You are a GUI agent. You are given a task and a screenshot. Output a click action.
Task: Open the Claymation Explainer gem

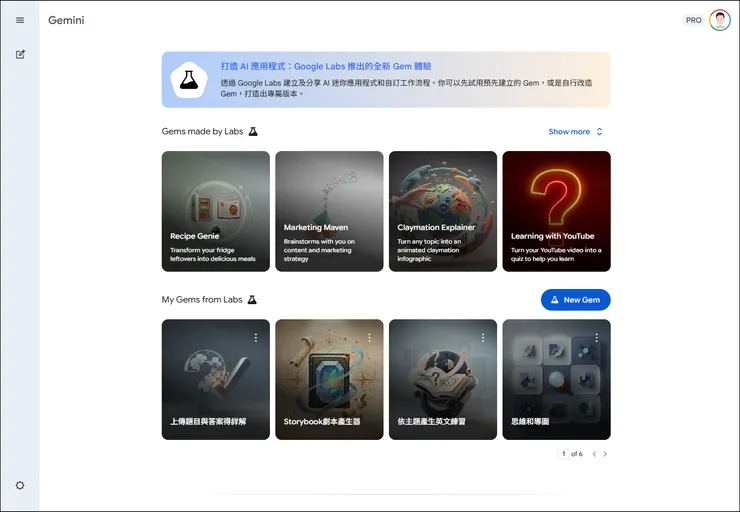tap(443, 211)
